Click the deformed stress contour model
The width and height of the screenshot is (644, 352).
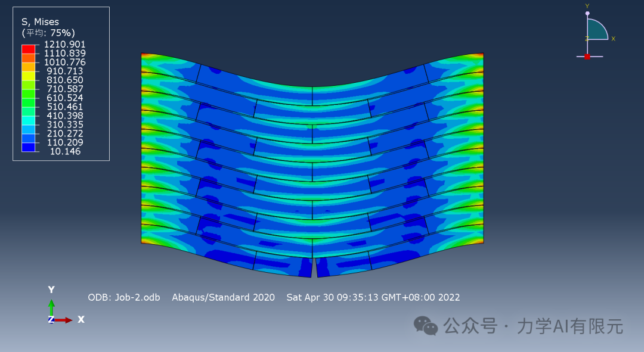coord(312,165)
